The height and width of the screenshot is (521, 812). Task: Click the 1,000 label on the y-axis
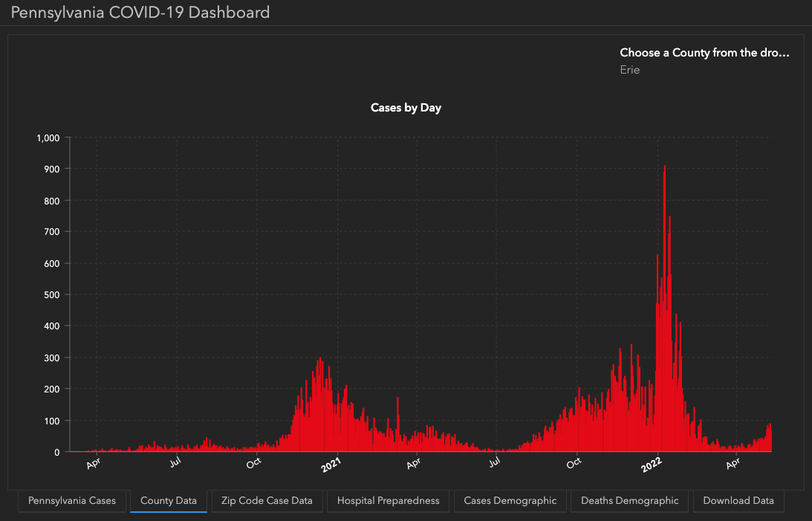47,137
